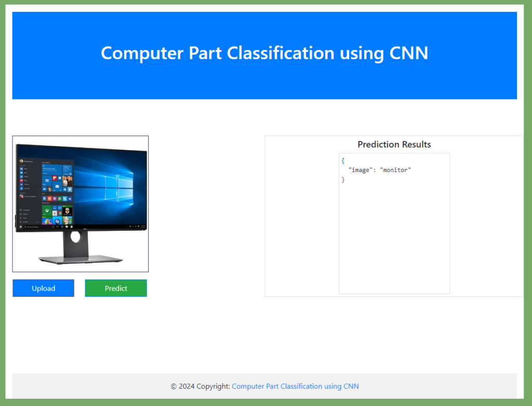The width and height of the screenshot is (532, 406).
Task: Select the uploaded monitor image preview
Action: coord(81,204)
